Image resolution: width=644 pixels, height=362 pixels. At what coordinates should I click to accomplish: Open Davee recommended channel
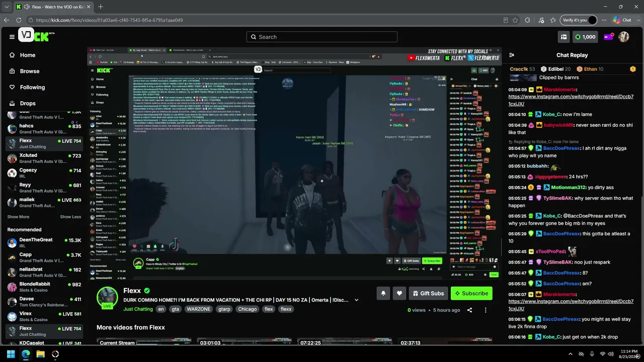(44, 302)
